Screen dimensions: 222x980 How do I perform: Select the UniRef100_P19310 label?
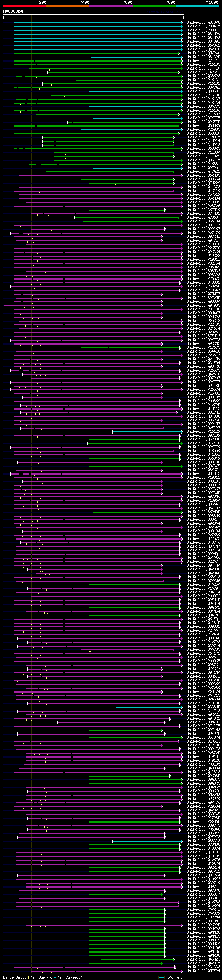click(203, 244)
